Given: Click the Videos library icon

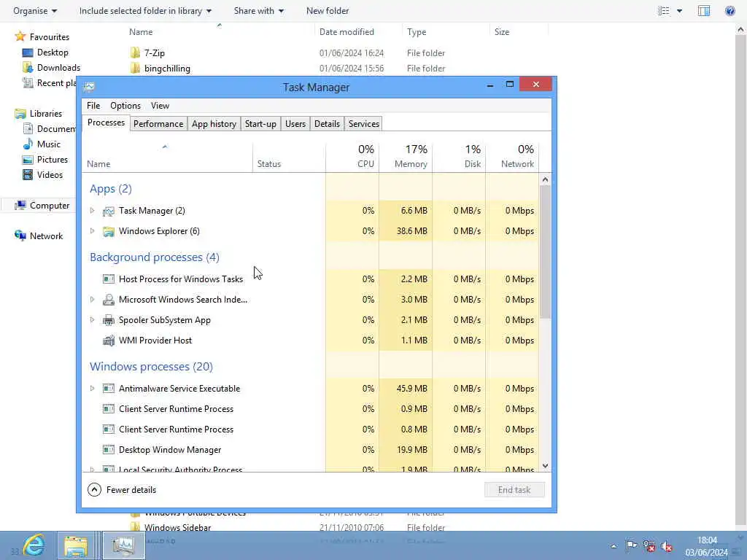Looking at the screenshot, I should click(x=28, y=175).
